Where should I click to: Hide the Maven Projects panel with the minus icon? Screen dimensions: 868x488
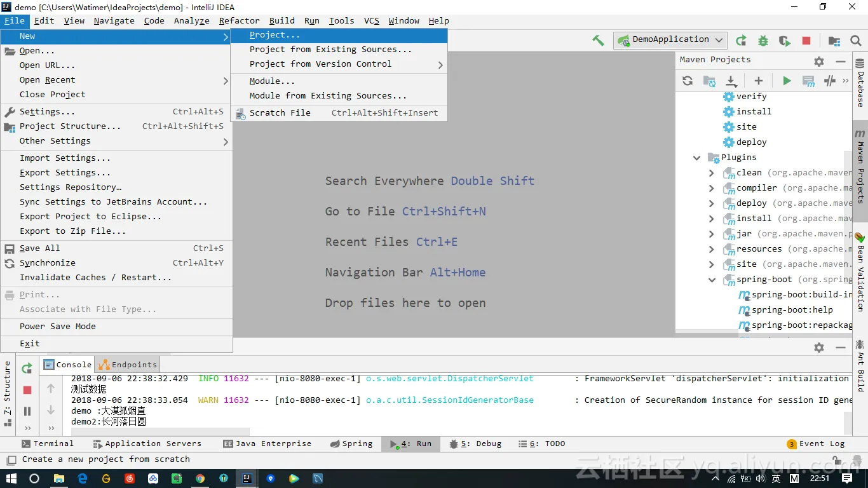pyautogui.click(x=841, y=62)
